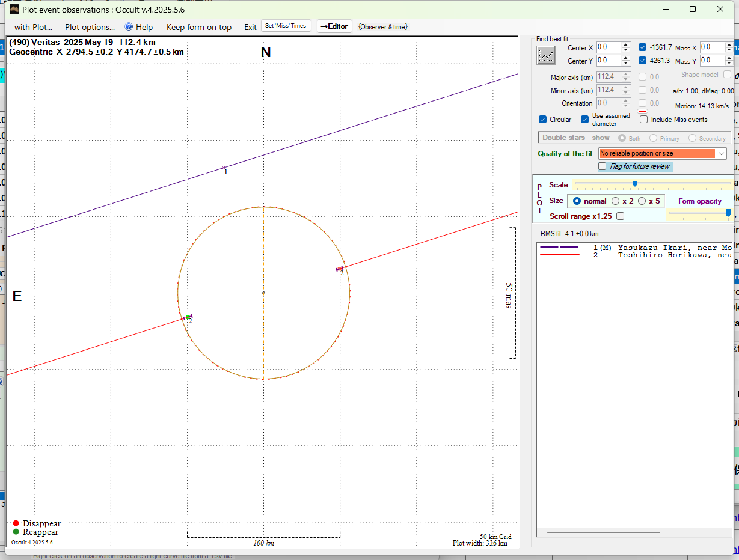
Task: Decrease Center Y with down arrow
Action: pos(626,63)
